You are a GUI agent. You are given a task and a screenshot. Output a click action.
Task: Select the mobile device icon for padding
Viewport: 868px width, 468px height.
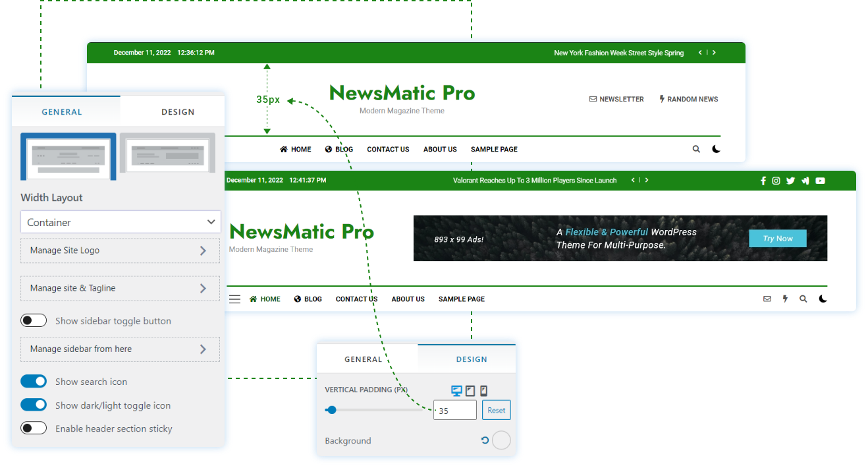[x=484, y=391]
